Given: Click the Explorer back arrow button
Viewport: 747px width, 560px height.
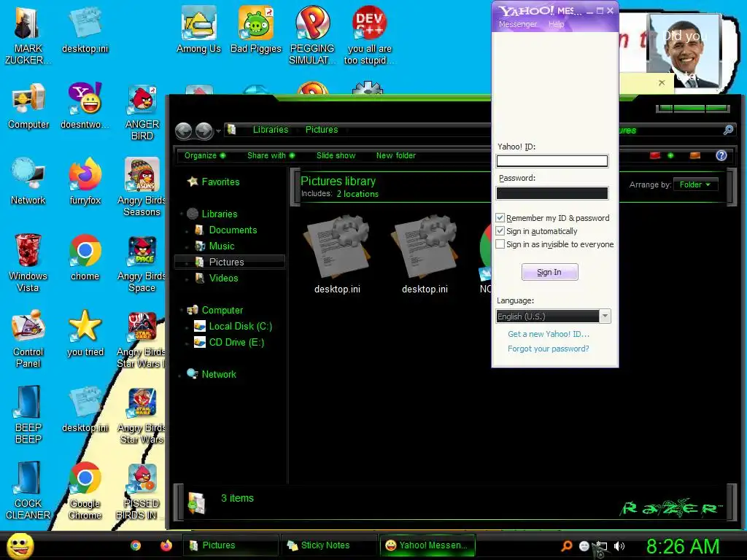Looking at the screenshot, I should click(x=183, y=131).
